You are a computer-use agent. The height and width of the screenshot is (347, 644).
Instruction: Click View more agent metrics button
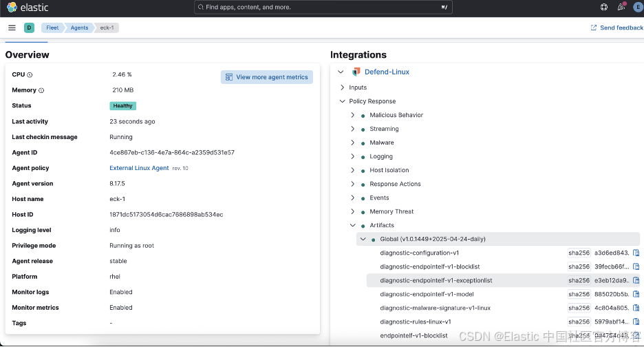pyautogui.click(x=266, y=77)
